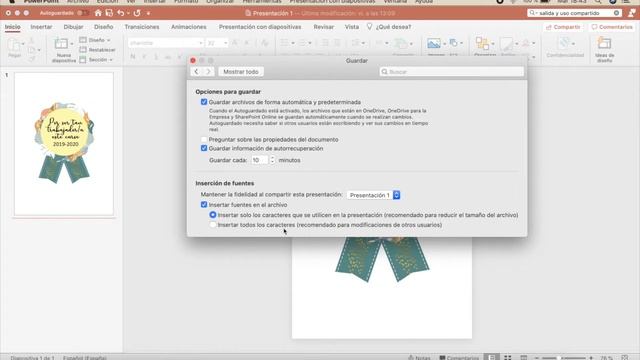Click the zoom out minus button
Viewport: 640px width, 360px height.
pos(537,358)
